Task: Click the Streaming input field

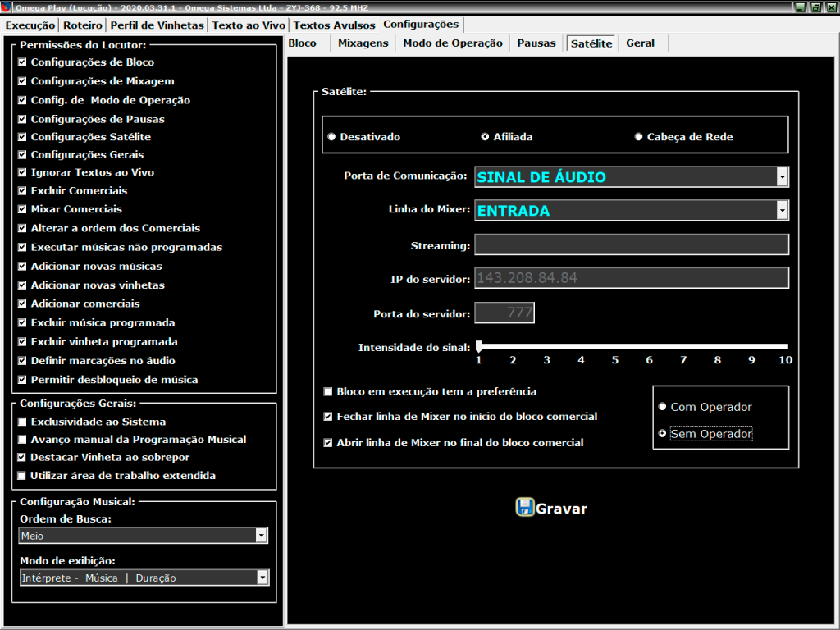Action: coord(631,244)
